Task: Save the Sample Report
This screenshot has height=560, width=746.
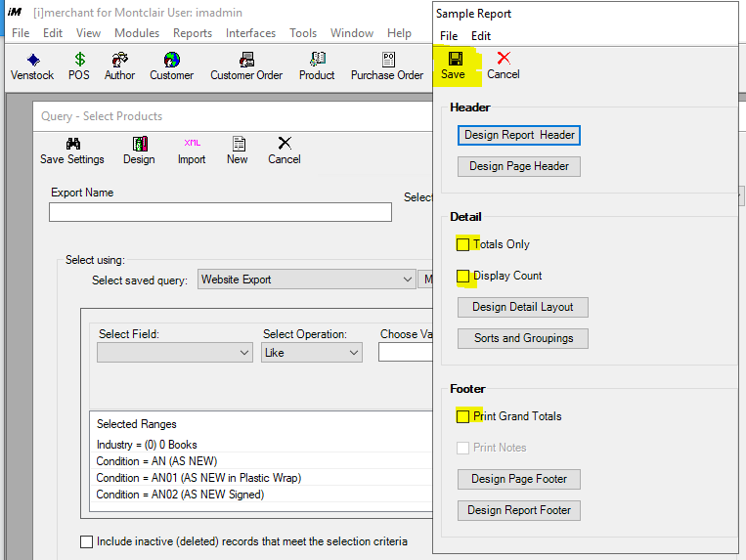Action: 453,66
